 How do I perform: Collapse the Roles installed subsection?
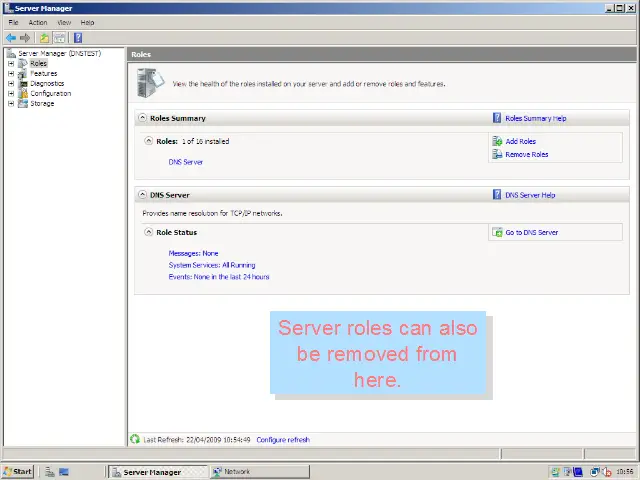149,141
